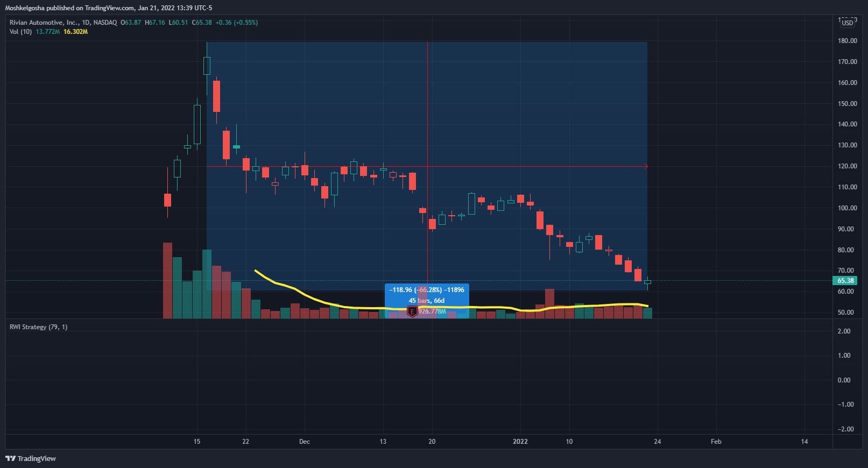Click the tallest red volume bar at left
Image resolution: width=868 pixels, height=468 pixels.
(168, 280)
